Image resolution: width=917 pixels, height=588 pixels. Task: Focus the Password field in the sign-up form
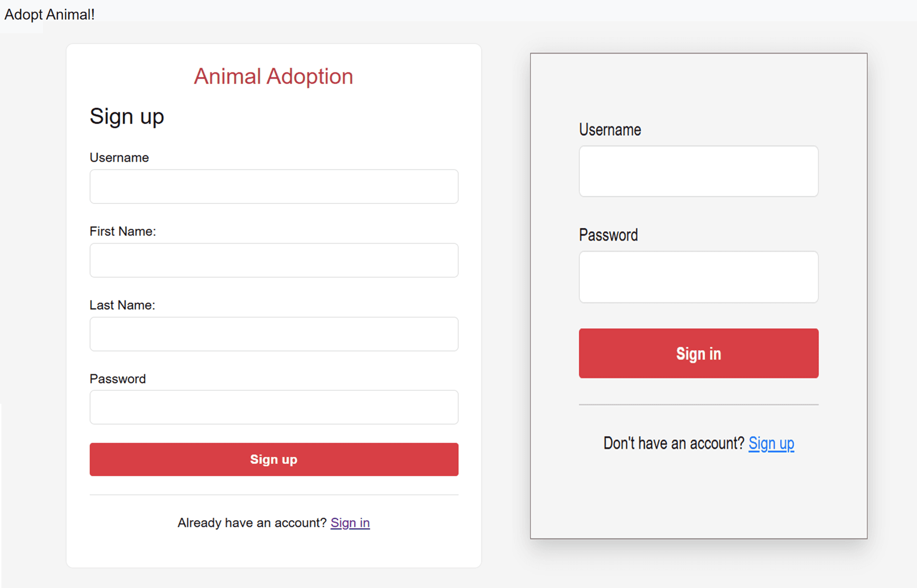[274, 407]
